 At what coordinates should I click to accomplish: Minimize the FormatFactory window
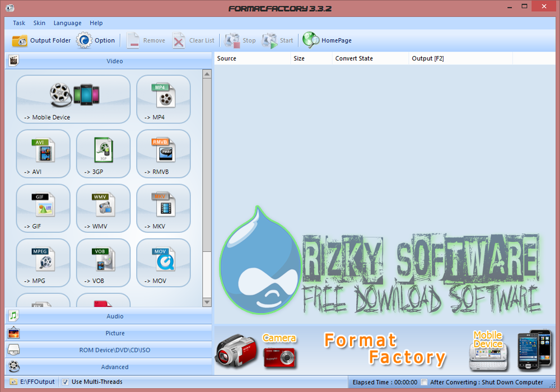click(x=510, y=7)
